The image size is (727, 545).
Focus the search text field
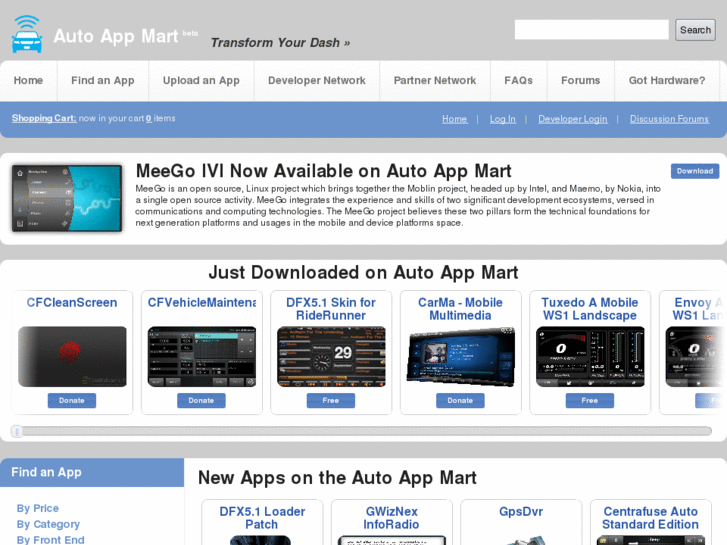coord(592,30)
